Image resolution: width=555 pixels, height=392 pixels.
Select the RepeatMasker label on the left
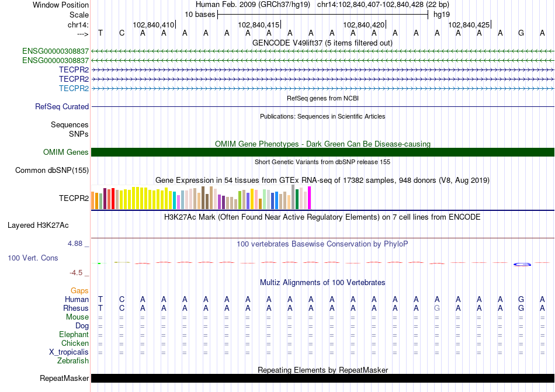pyautogui.click(x=64, y=378)
